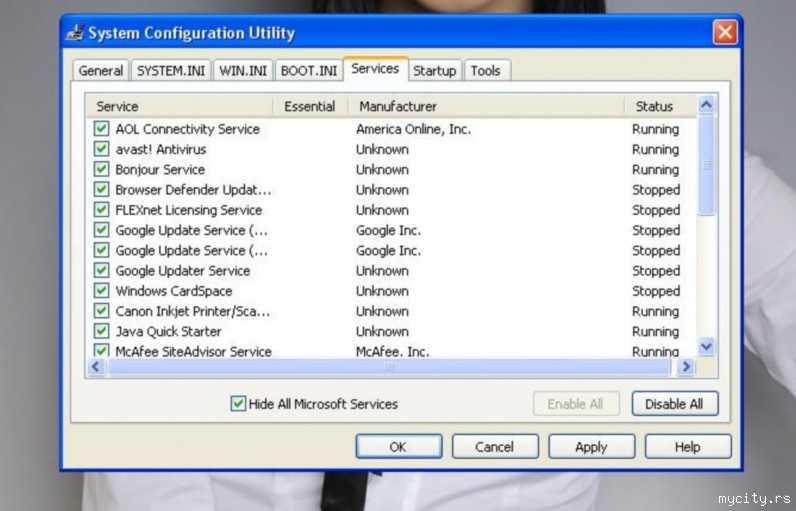
Task: Click the Cancel button
Action: point(495,447)
